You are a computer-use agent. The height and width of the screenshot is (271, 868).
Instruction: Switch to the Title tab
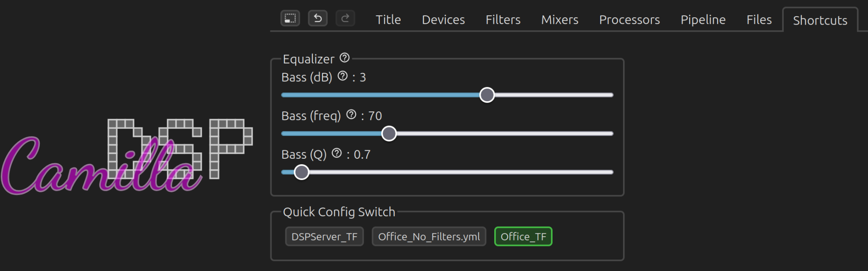(x=388, y=19)
